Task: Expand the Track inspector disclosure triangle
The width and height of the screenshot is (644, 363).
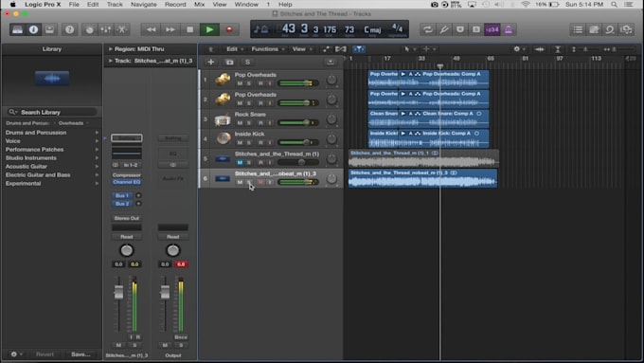Action: (x=110, y=61)
